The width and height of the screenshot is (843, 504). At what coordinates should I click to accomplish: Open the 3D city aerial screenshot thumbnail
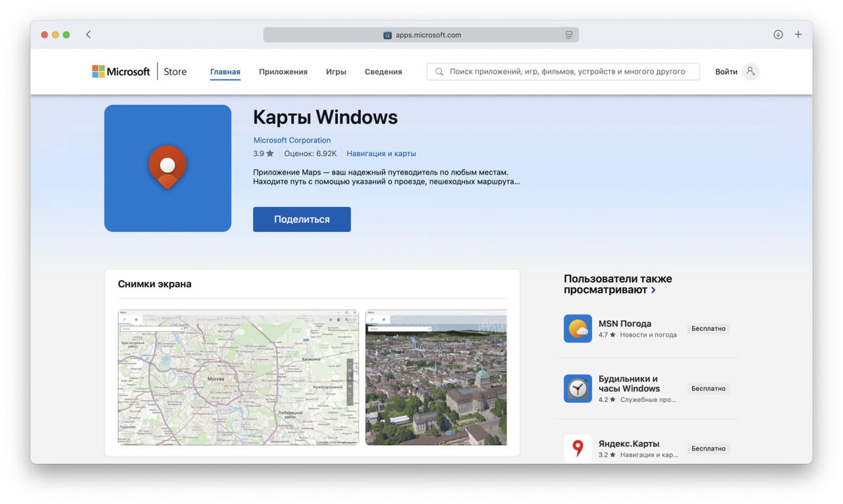click(x=436, y=378)
